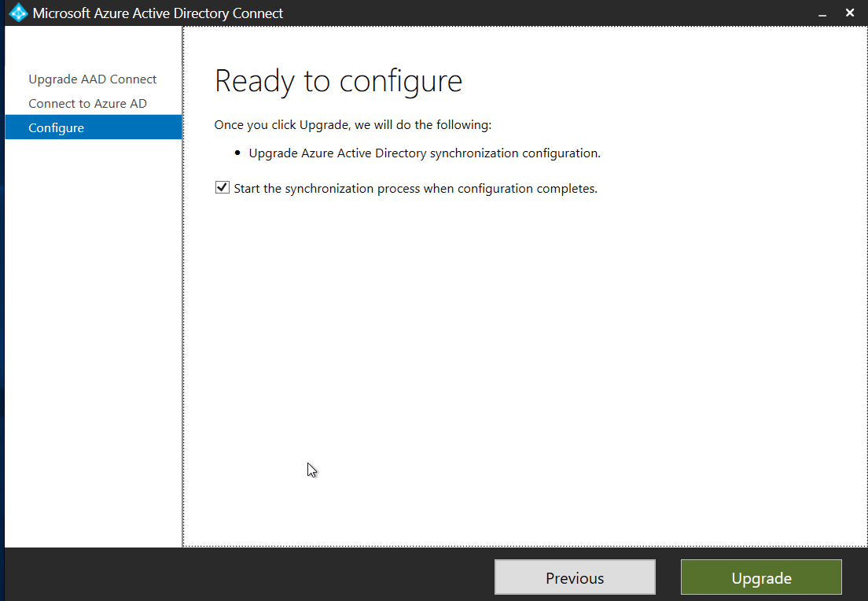Image resolution: width=868 pixels, height=601 pixels.
Task: Click the Ready to configure heading
Action: (x=338, y=80)
